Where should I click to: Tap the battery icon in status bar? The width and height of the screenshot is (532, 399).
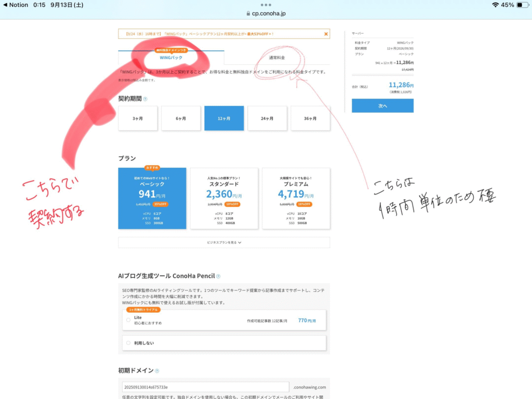coord(522,5)
